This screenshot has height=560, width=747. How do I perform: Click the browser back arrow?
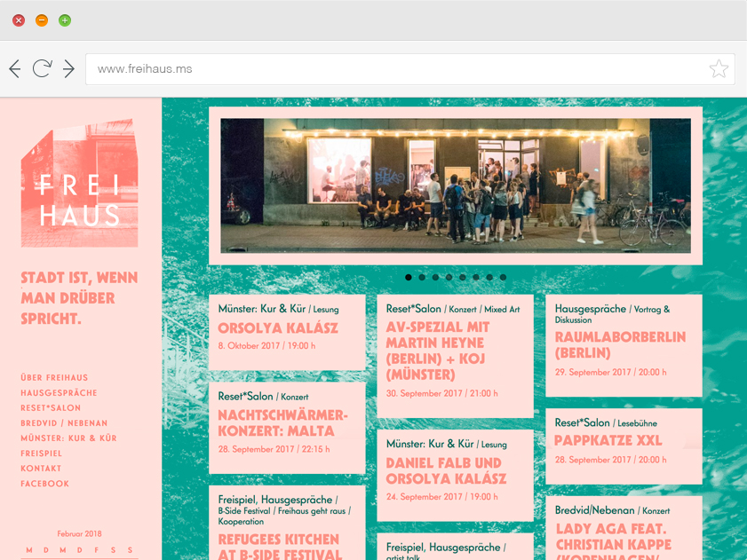(15, 69)
